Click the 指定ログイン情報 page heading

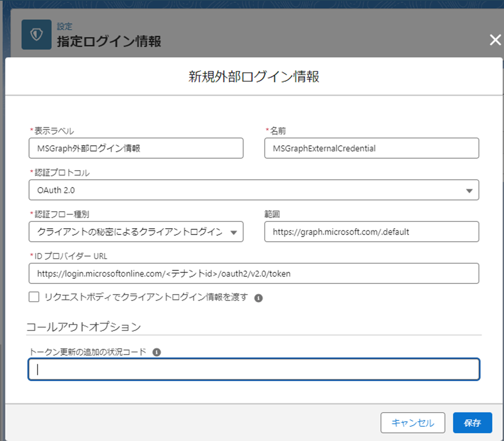109,42
